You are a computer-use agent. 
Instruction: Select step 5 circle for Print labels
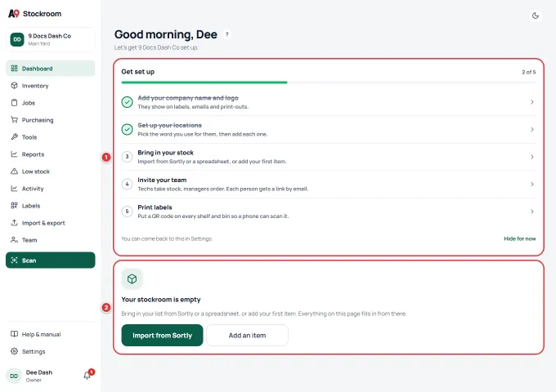click(x=127, y=212)
